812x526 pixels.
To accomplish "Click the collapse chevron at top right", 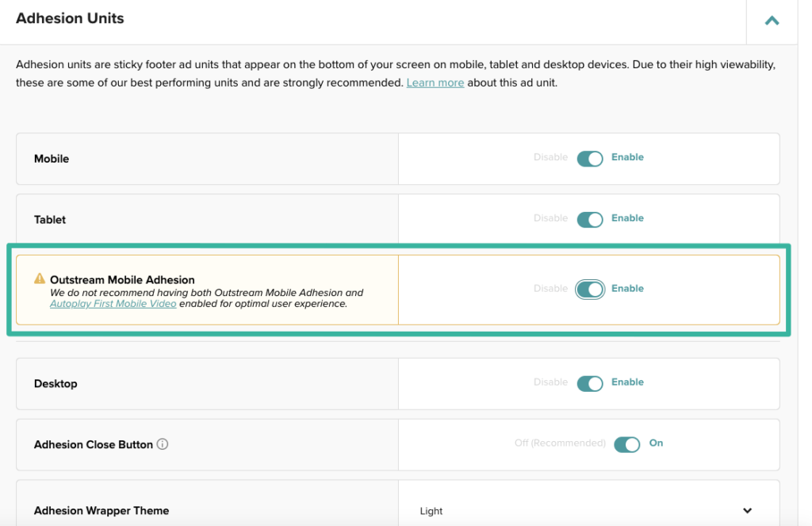I will pyautogui.click(x=772, y=18).
